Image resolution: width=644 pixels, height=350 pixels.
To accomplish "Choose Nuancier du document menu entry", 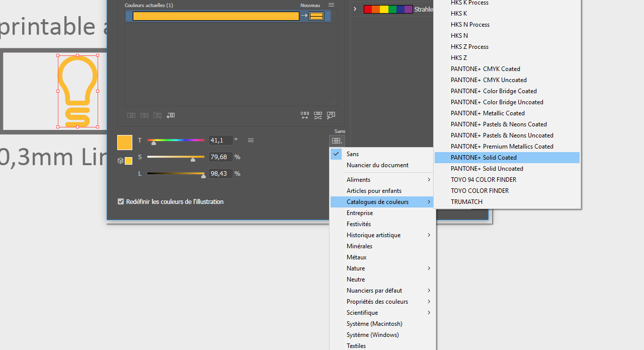I will pos(382,165).
